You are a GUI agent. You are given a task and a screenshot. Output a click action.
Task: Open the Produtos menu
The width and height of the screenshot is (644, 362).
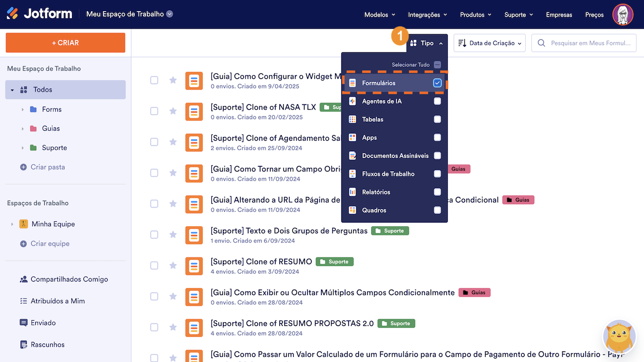[475, 15]
